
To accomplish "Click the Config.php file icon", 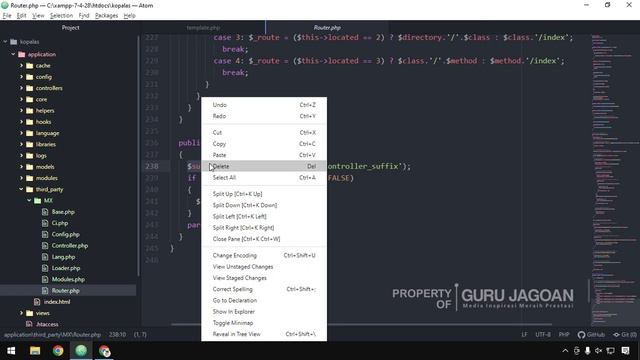I will [x=45, y=234].
